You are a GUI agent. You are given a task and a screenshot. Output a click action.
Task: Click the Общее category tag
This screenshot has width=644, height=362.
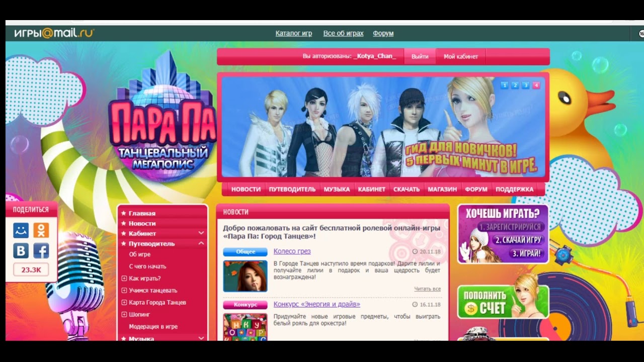246,252
